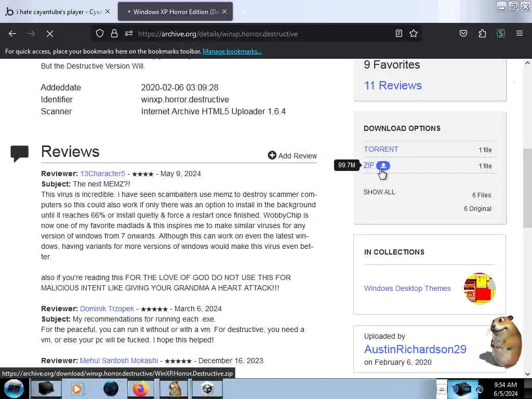Select the Windows XP Horror Edition tab
Viewport: 532px width, 399px height.
click(x=175, y=12)
